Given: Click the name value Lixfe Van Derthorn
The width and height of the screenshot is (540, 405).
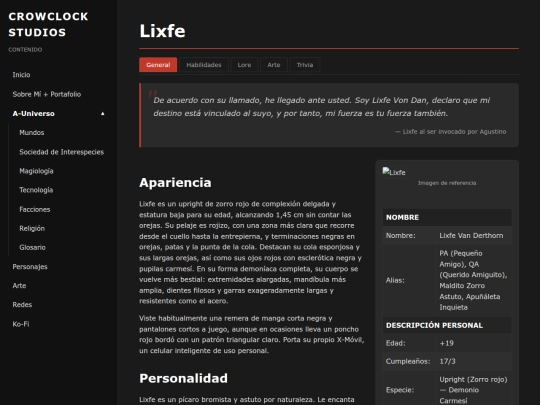Looking at the screenshot, I should 471,236.
